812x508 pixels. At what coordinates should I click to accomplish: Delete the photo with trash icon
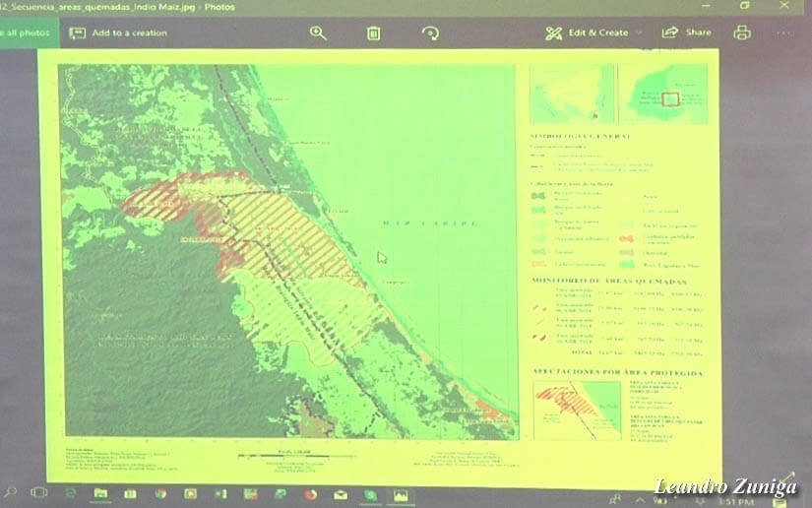[x=374, y=32]
